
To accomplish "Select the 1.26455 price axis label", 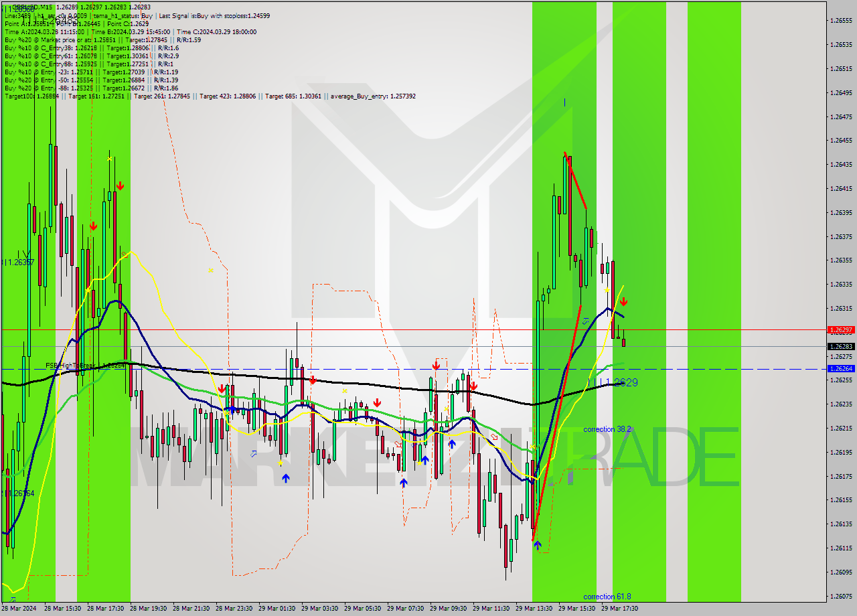I will [x=841, y=141].
